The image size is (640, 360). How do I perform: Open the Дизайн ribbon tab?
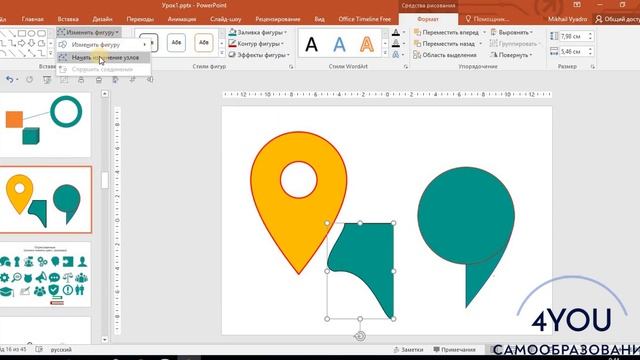point(102,19)
